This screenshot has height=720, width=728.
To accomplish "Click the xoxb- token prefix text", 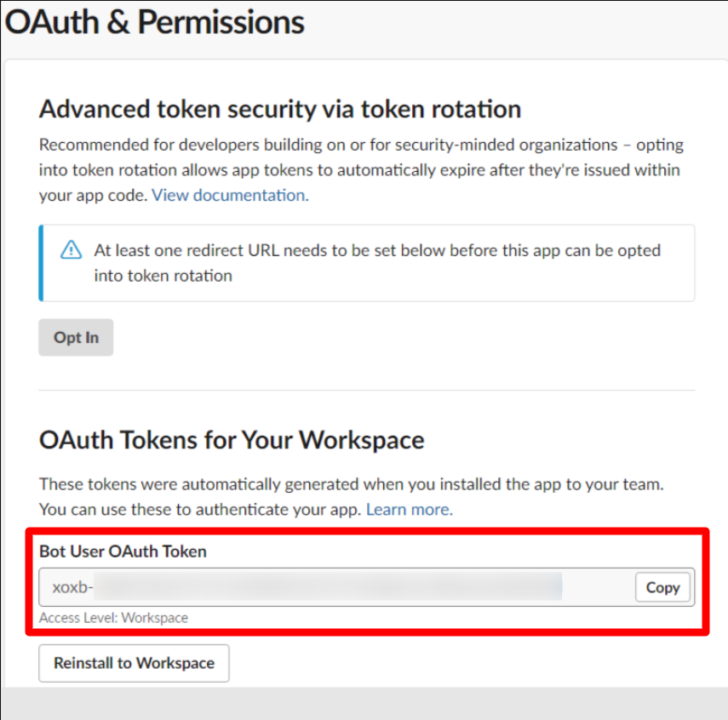I will [x=73, y=588].
